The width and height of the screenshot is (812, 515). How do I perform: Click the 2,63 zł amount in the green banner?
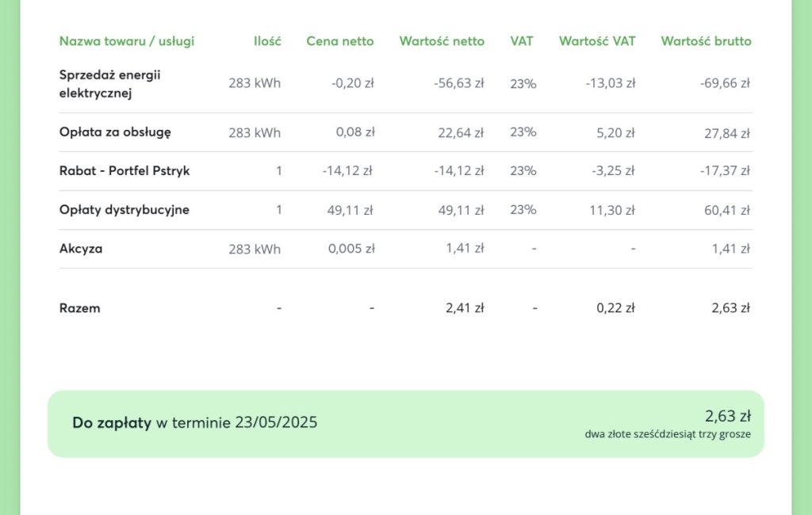tap(727, 417)
